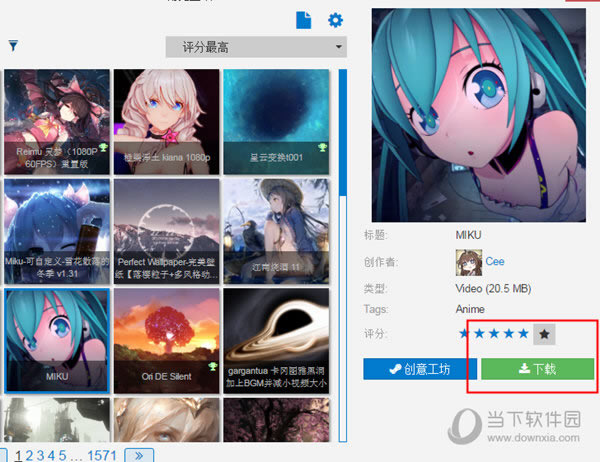Select the Perfect Wallpaper thumbnail
600x462 pixels.
[166, 231]
